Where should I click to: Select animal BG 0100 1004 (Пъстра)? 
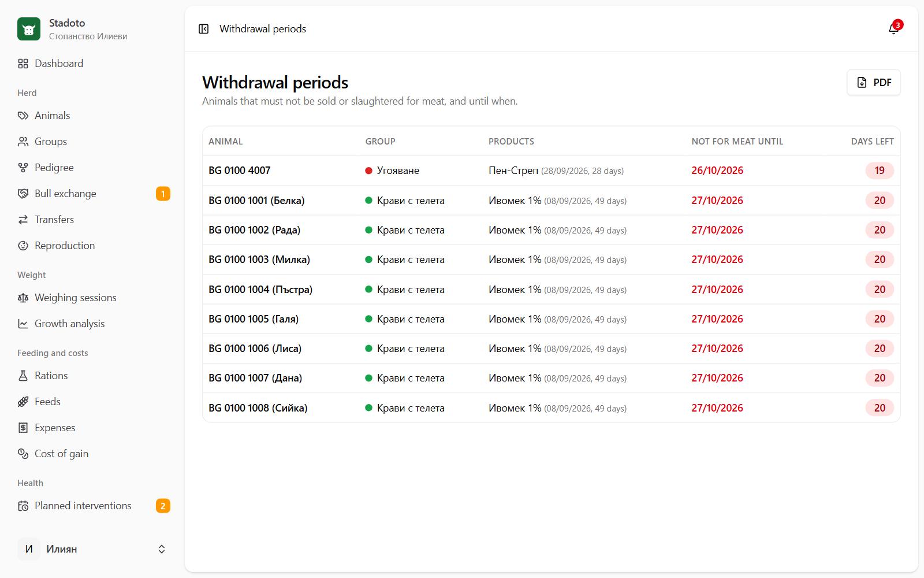[x=260, y=290]
